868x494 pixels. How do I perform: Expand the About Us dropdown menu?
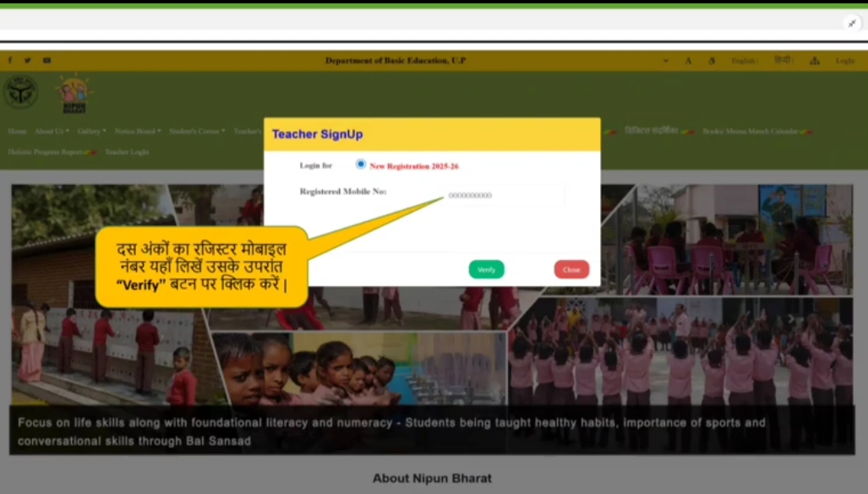coord(51,131)
